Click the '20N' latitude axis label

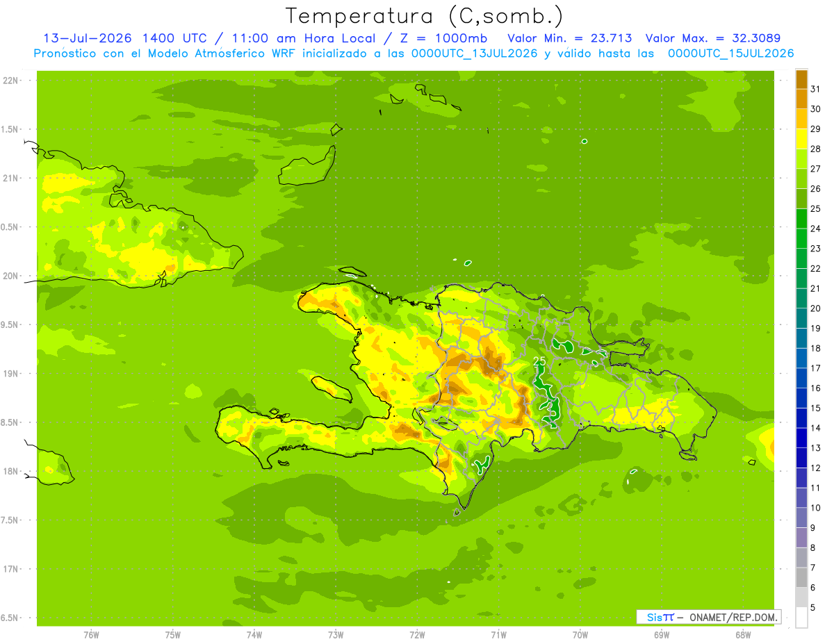[x=10, y=276]
